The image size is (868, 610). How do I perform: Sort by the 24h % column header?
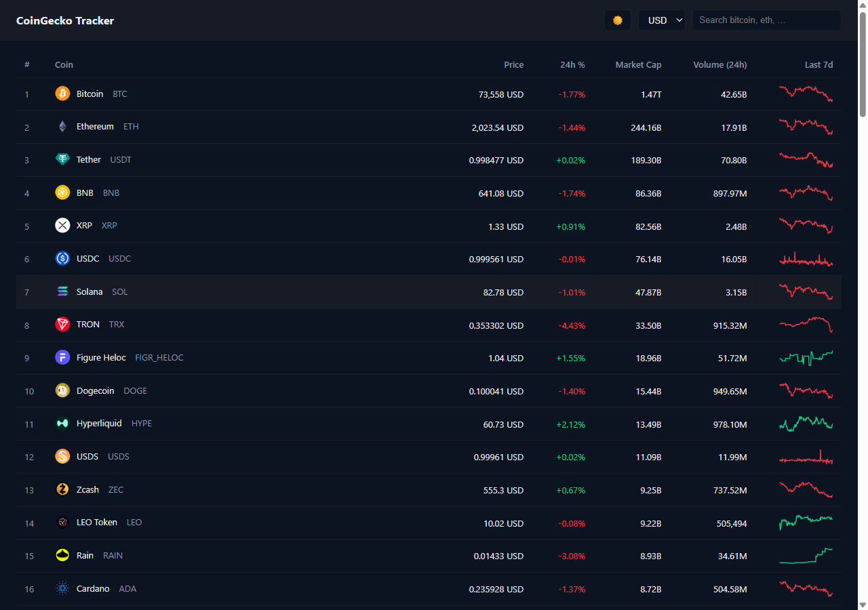[572, 64]
